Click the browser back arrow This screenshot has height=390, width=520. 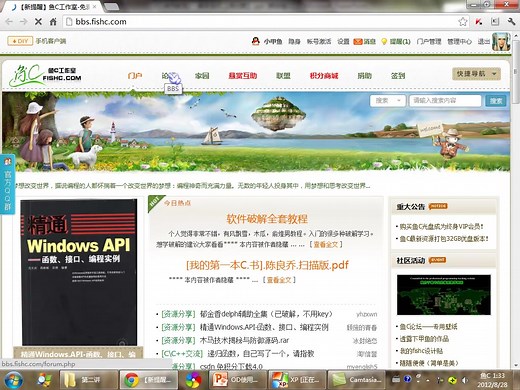tap(9, 22)
